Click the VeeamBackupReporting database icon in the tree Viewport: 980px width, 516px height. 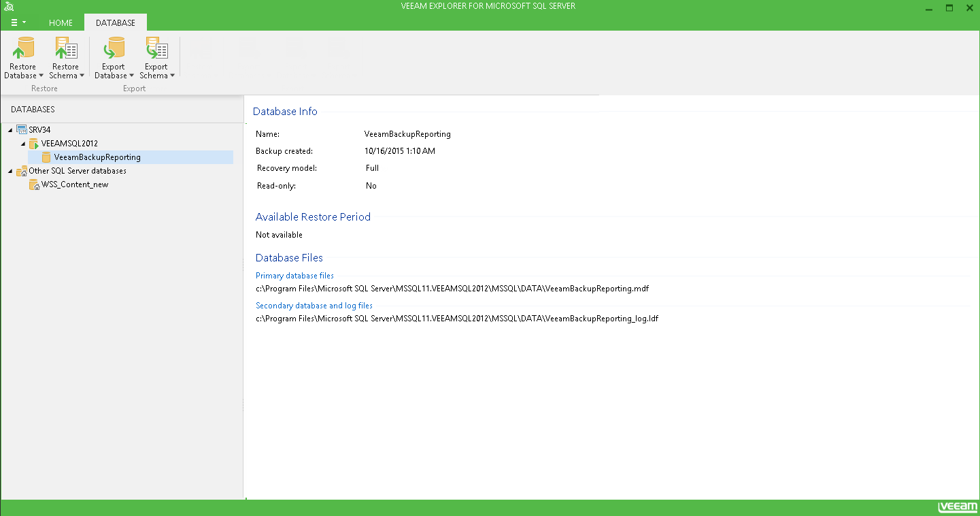coord(46,157)
